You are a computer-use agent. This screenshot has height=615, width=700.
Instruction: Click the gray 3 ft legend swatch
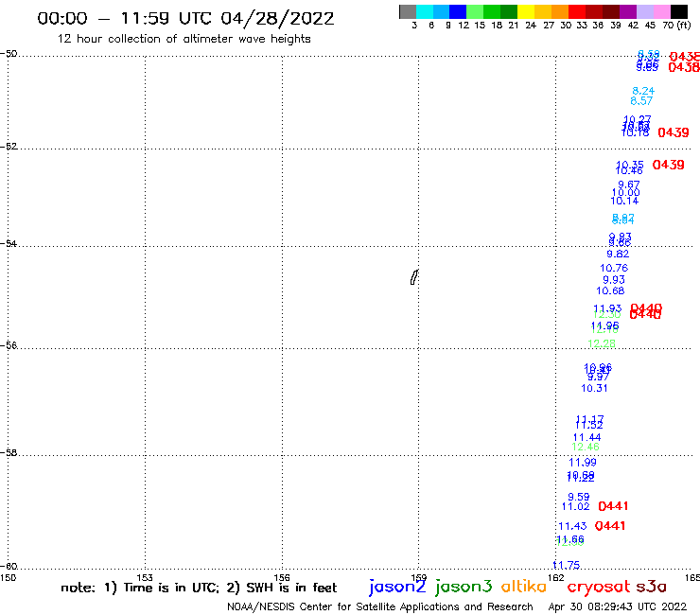tap(408, 12)
